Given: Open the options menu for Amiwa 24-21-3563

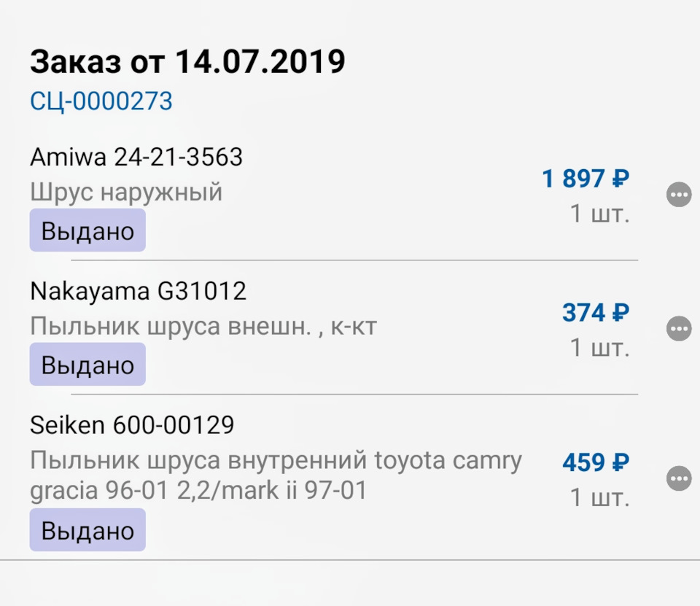Looking at the screenshot, I should point(679,195).
